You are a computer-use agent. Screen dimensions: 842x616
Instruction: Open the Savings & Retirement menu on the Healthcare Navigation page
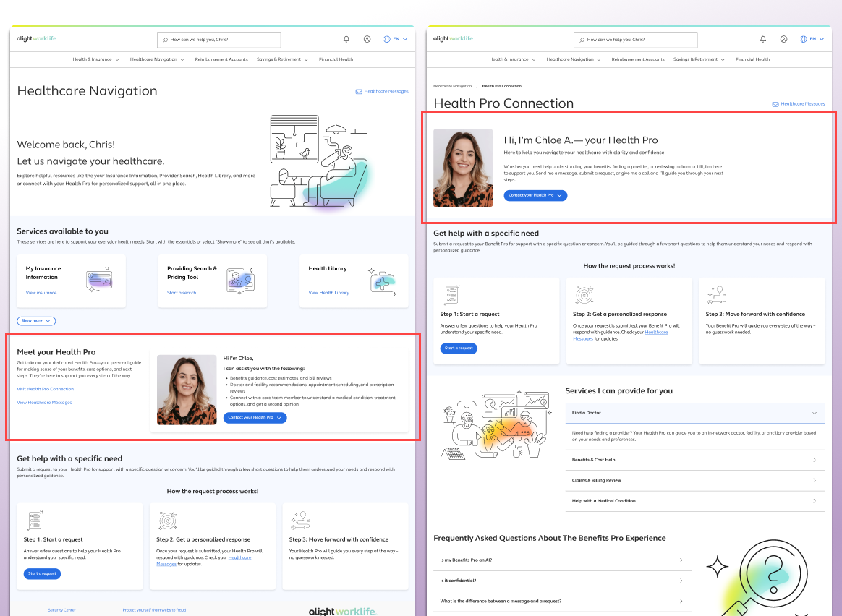pos(283,59)
